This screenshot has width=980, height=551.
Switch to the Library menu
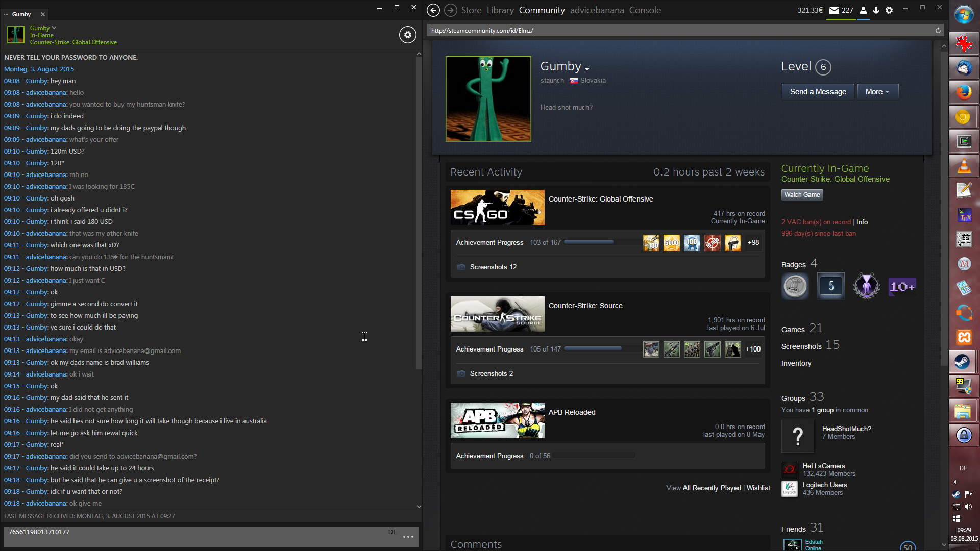click(x=500, y=10)
